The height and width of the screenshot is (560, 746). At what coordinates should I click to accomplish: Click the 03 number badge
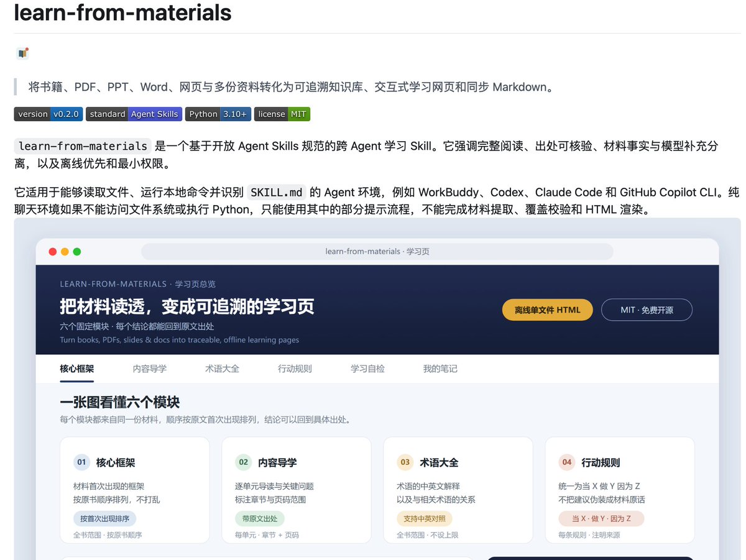405,462
